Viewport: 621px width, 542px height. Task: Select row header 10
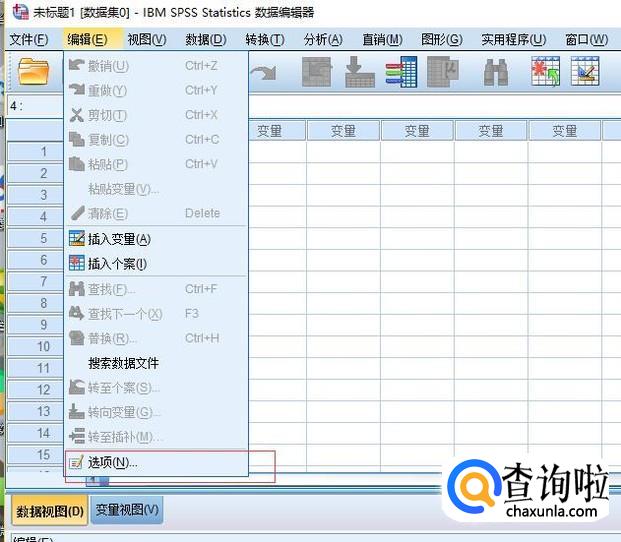(x=36, y=347)
